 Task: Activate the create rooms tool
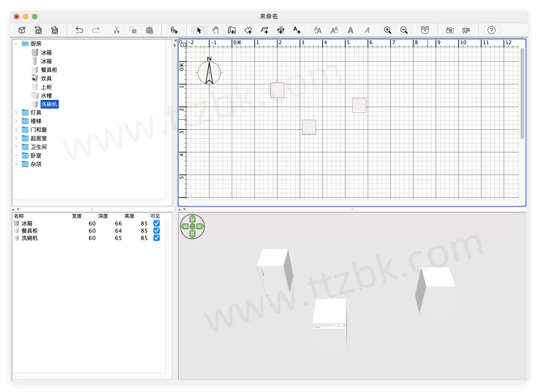(248, 30)
